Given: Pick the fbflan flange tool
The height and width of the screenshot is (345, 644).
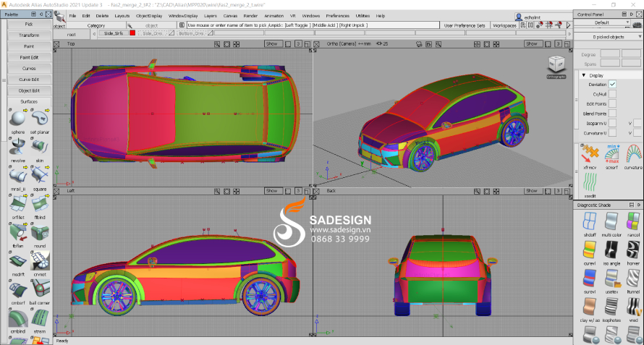Looking at the screenshot, I should click(x=17, y=232).
